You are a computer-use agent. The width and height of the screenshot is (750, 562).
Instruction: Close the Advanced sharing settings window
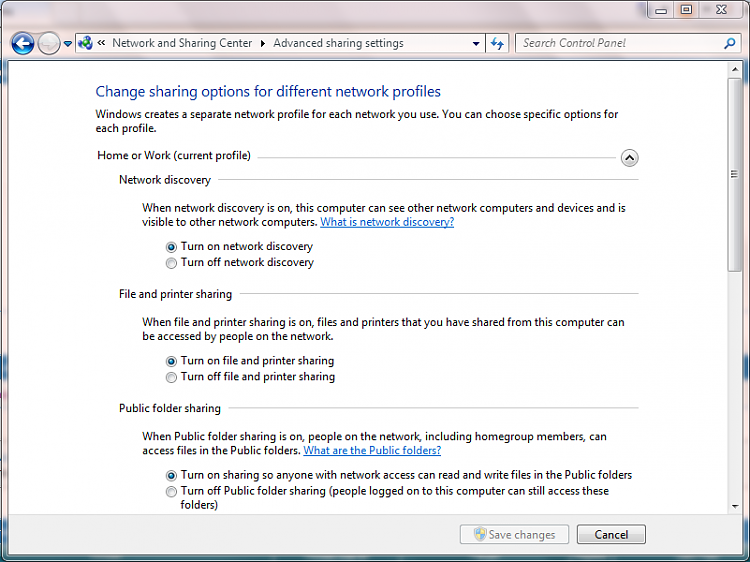click(x=721, y=10)
